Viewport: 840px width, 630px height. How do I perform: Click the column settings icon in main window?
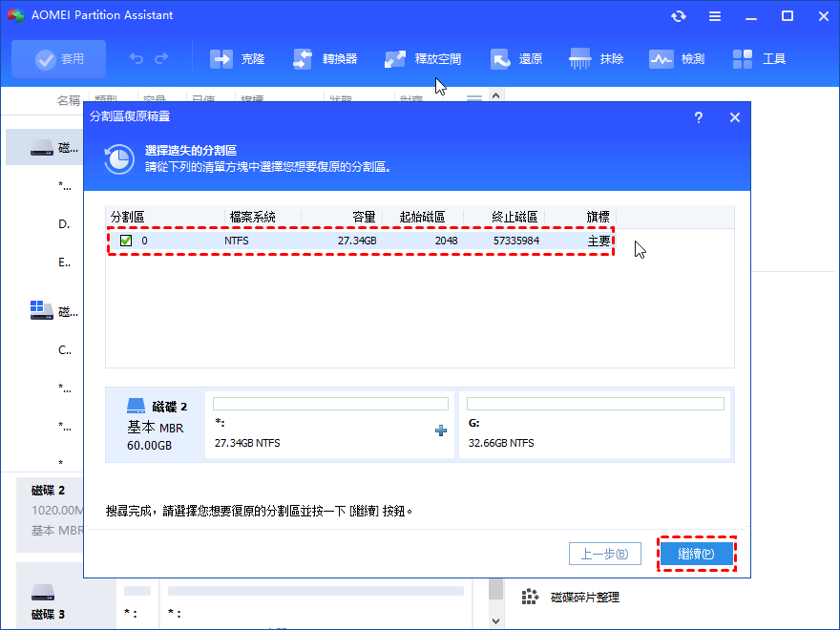[474, 98]
